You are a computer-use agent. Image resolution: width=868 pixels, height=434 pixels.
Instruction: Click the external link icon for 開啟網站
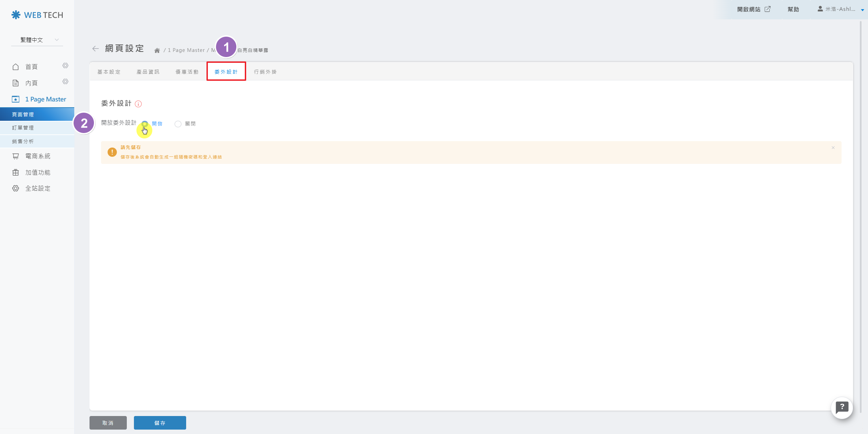768,9
